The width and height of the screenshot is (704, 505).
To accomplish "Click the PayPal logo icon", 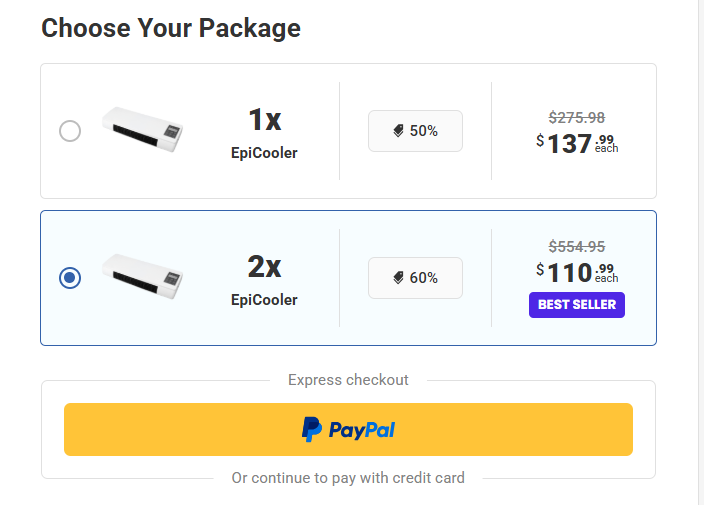I will (x=312, y=430).
